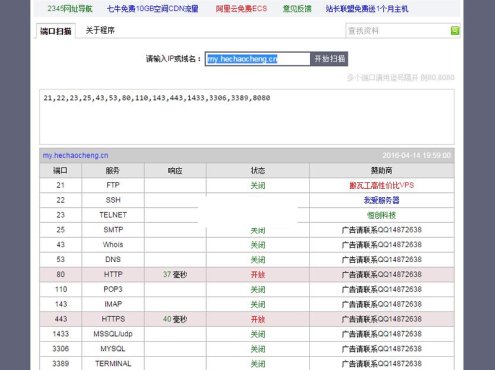Viewport: 495px width, 370px height.
Task: Click port number 3389 cell
Action: click(x=60, y=363)
